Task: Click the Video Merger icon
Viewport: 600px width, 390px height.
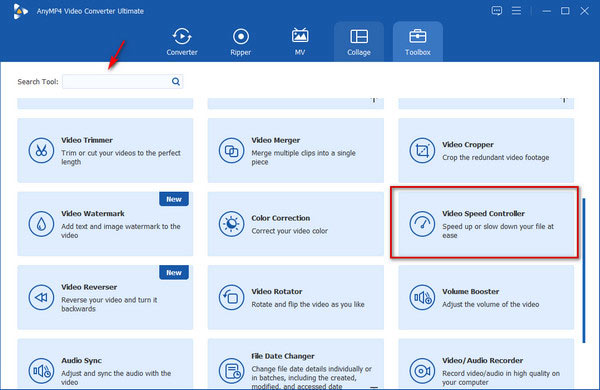Action: (232, 150)
